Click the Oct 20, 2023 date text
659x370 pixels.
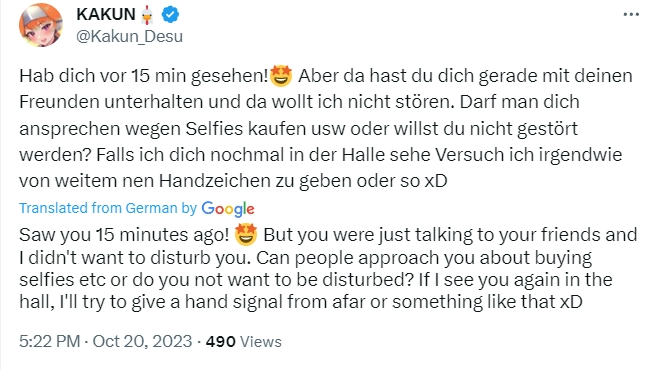tap(142, 341)
